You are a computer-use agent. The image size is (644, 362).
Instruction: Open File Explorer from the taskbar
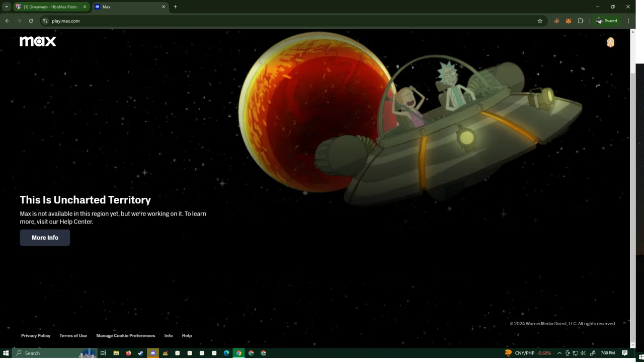coord(116,353)
